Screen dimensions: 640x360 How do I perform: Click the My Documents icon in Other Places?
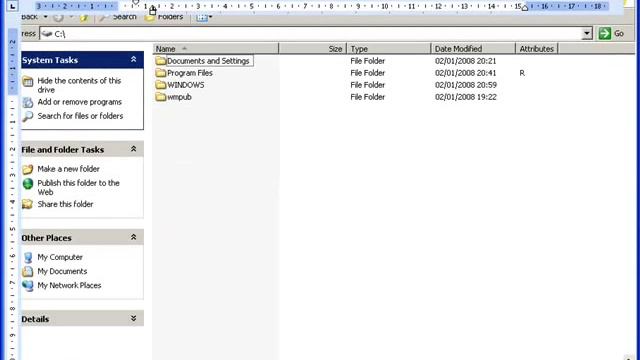(x=28, y=271)
